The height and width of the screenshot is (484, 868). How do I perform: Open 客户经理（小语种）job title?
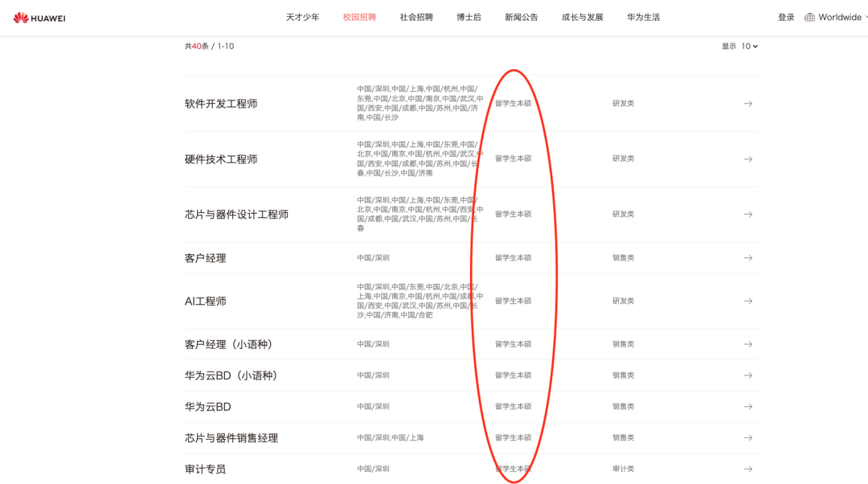[x=231, y=344]
